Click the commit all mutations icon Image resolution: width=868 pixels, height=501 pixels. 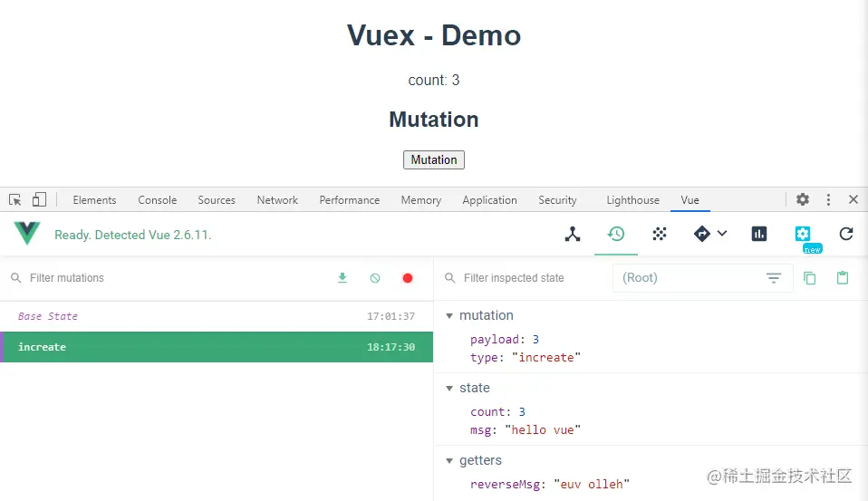click(342, 278)
